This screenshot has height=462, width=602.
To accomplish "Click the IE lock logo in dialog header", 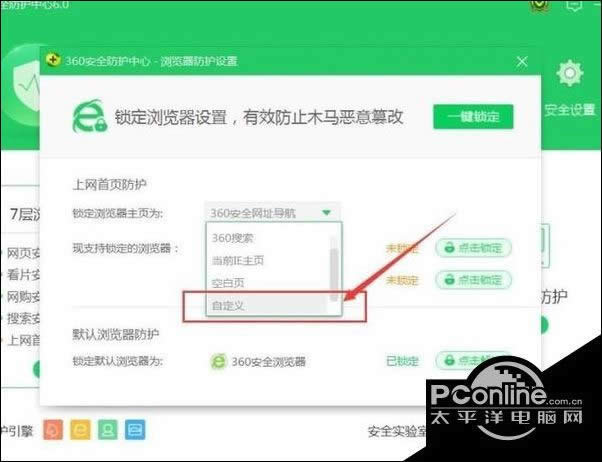I will (90, 116).
